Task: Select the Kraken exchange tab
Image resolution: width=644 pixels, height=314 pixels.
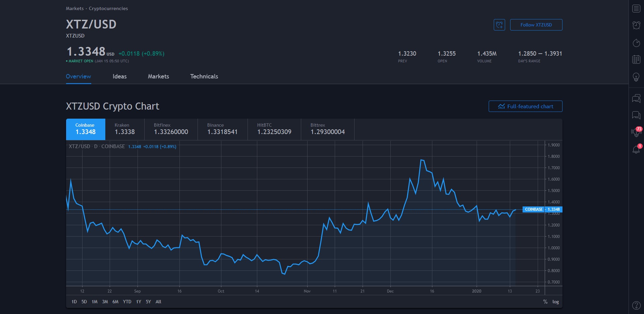Action: (x=125, y=129)
